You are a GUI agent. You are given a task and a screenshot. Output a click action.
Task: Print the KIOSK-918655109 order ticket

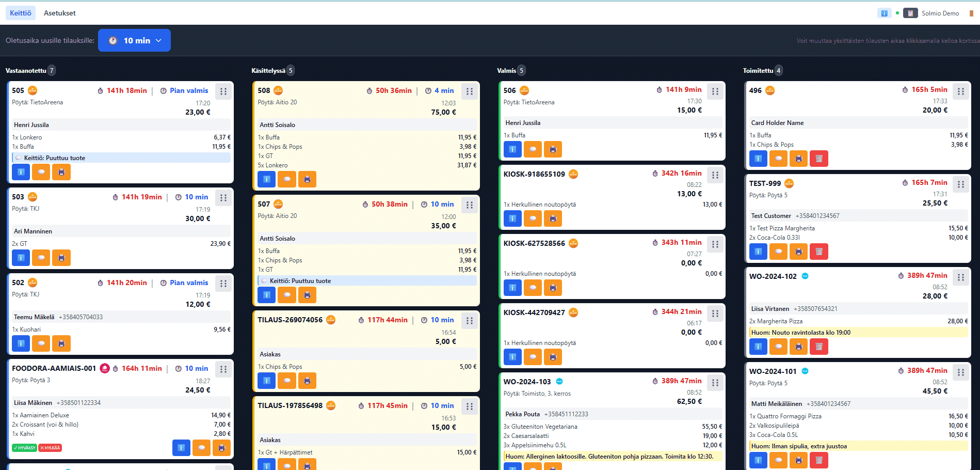point(553,218)
